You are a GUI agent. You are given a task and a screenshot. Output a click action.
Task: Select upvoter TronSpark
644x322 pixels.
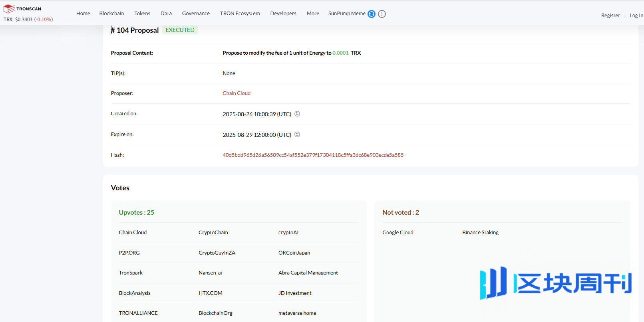pos(131,273)
